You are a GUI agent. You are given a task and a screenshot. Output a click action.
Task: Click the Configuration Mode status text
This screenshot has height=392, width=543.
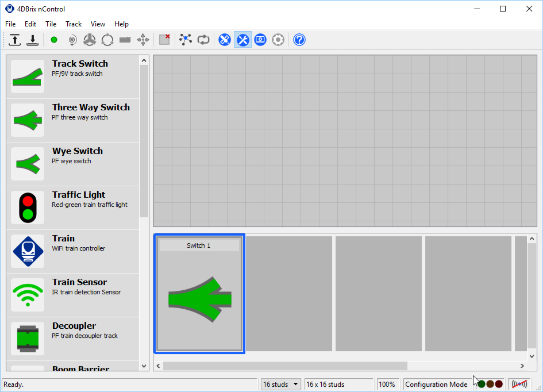point(436,385)
